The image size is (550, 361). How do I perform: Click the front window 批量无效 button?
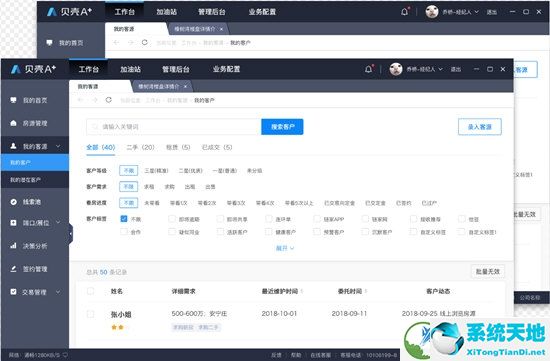click(488, 272)
